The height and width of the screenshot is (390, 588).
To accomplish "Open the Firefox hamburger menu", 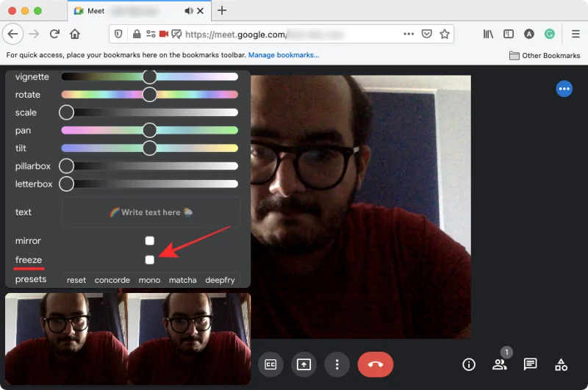I will coord(576,34).
